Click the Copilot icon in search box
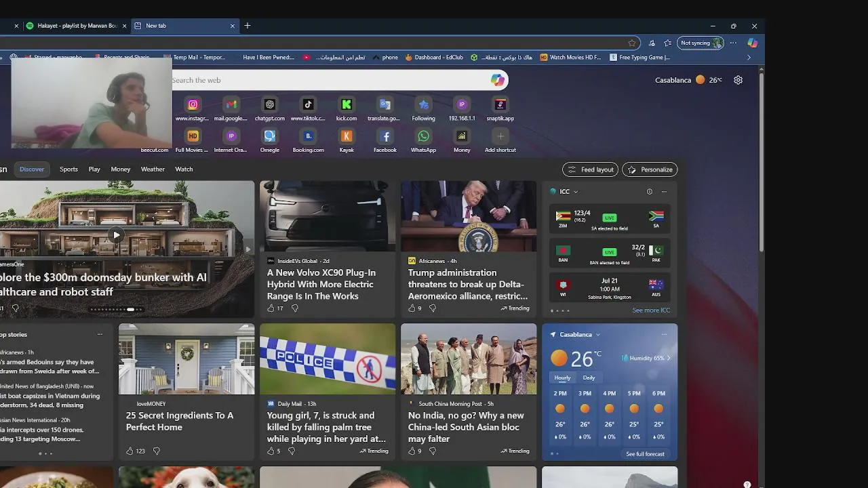This screenshot has height=488, width=868. (x=498, y=80)
